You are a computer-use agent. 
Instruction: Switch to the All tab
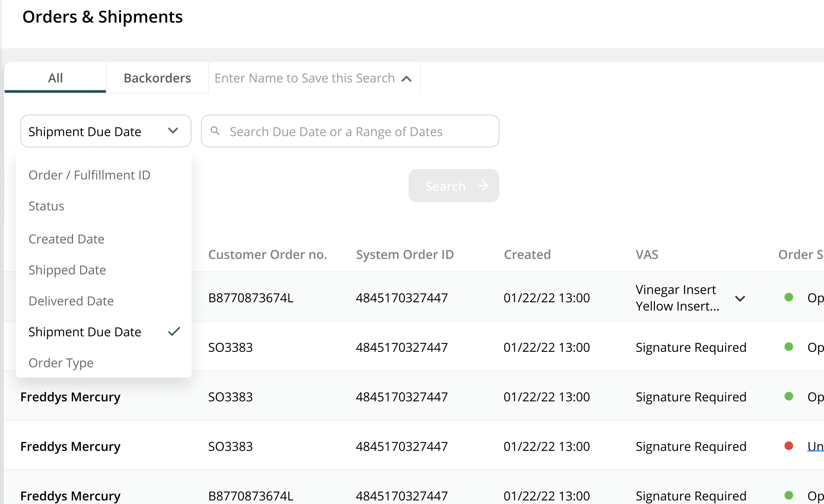[x=55, y=77]
